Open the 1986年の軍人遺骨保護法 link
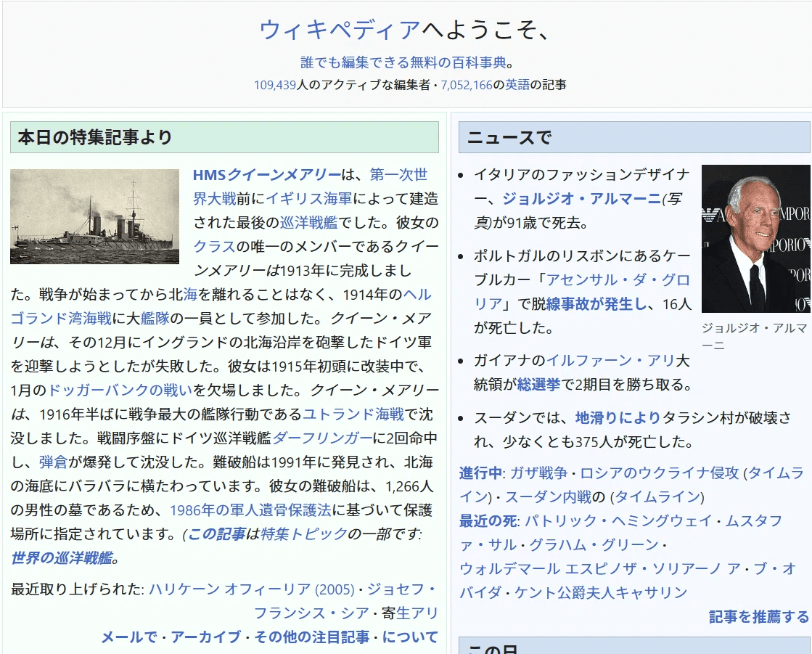This screenshot has height=654, width=812. click(x=250, y=510)
